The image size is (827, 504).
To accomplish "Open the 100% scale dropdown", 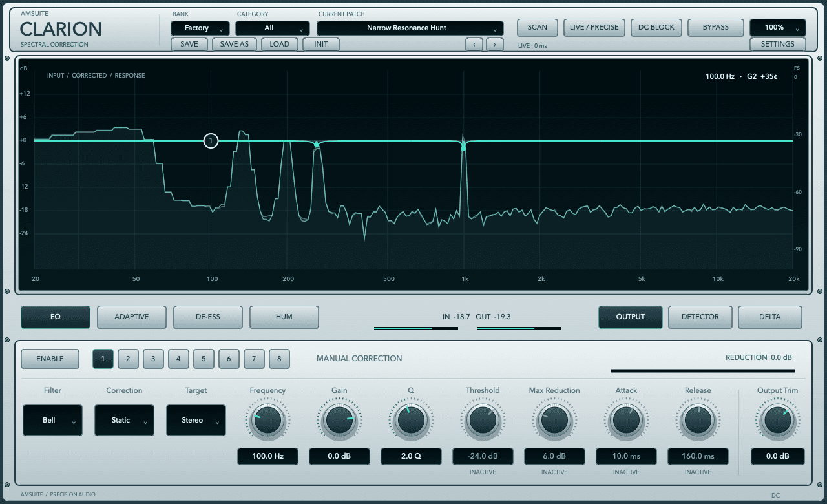I will pyautogui.click(x=778, y=28).
